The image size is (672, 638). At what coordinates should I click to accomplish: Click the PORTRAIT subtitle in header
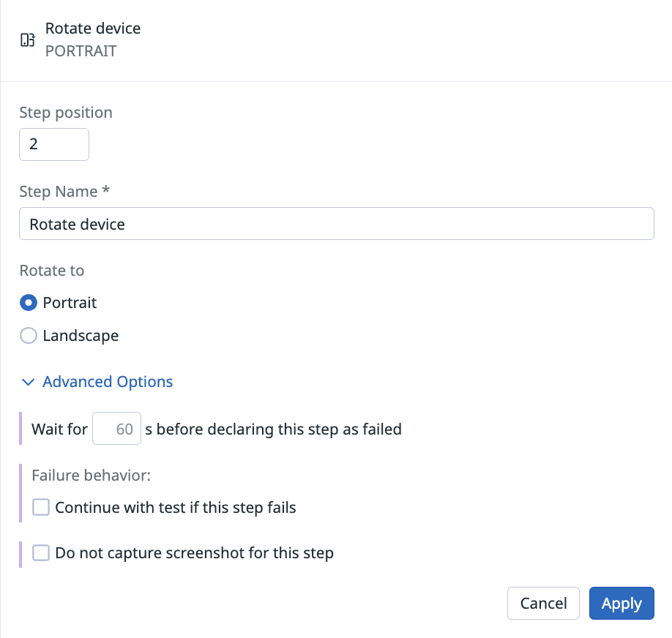(81, 51)
